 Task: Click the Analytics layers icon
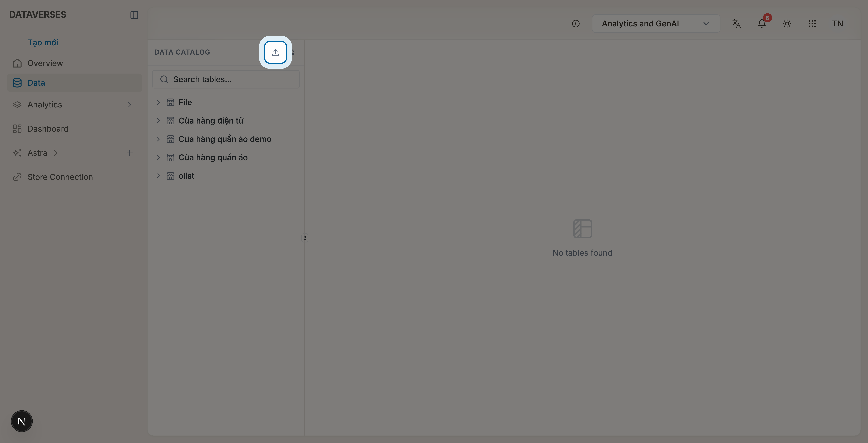(17, 105)
